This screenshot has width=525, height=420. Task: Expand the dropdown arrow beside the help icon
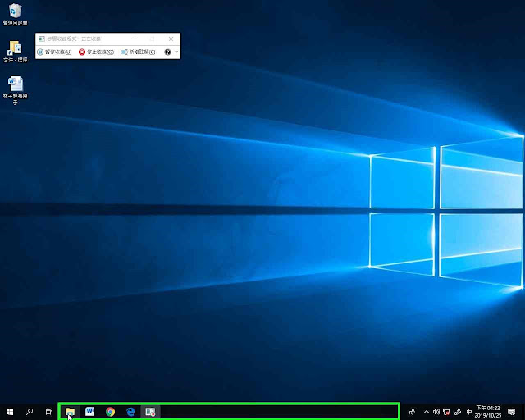[x=176, y=52]
